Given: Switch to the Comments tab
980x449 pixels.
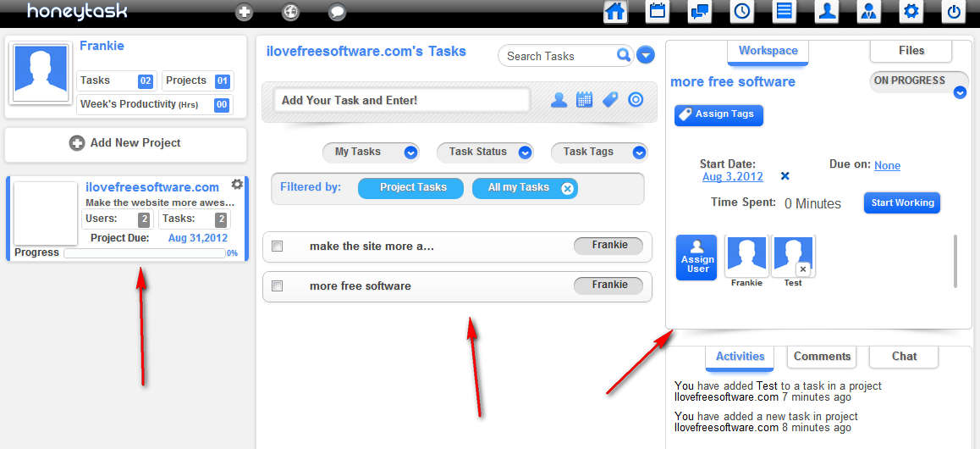Looking at the screenshot, I should [x=822, y=357].
